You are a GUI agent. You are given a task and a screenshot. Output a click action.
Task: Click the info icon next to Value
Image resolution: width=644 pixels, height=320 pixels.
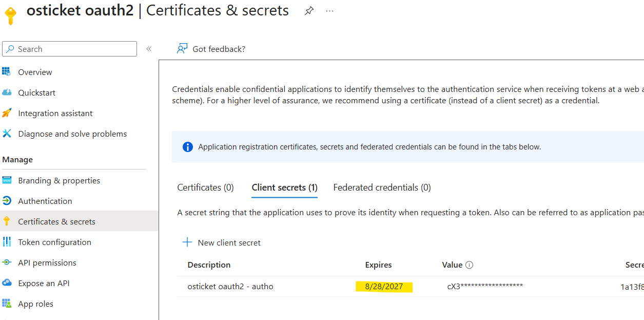coord(469,265)
